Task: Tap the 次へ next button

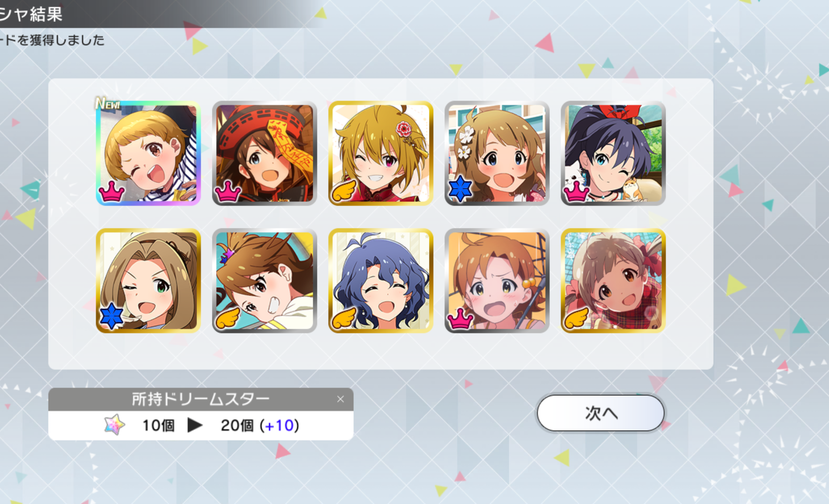Action: tap(600, 413)
